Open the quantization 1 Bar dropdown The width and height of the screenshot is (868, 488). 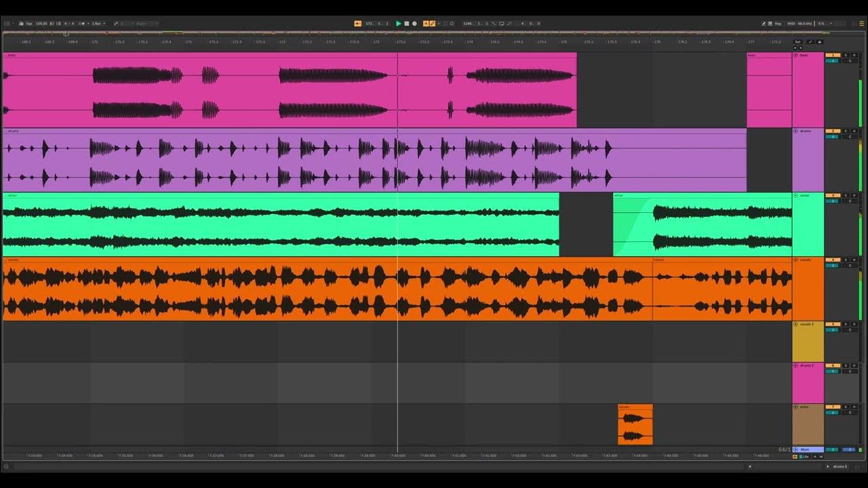(98, 24)
